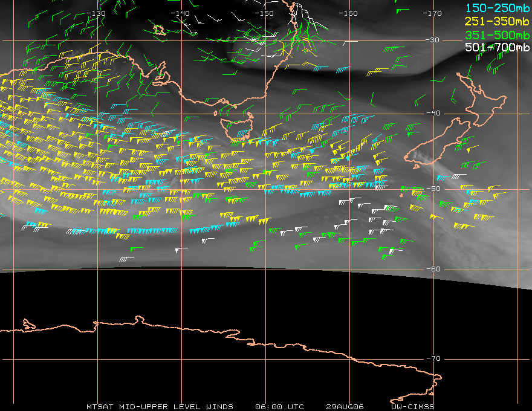Click the -170 longitude label
Image resolution: width=532 pixels, height=411 pixels.
tap(432, 13)
